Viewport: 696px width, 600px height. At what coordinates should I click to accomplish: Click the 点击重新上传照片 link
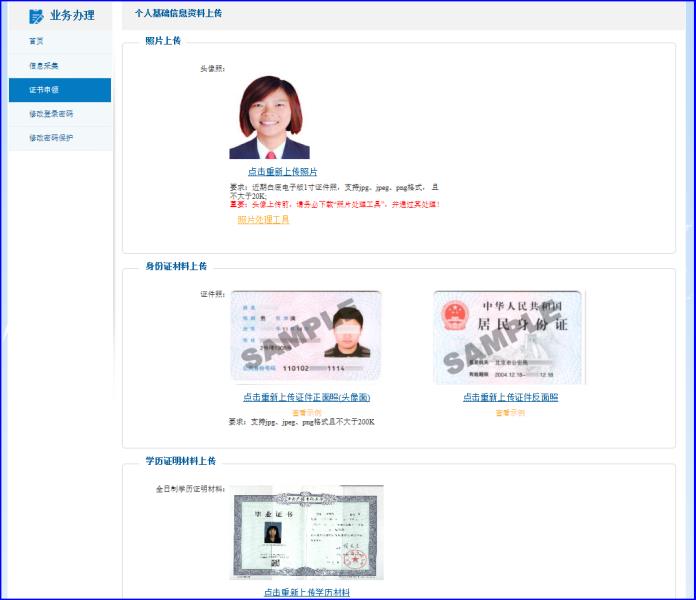(x=283, y=172)
